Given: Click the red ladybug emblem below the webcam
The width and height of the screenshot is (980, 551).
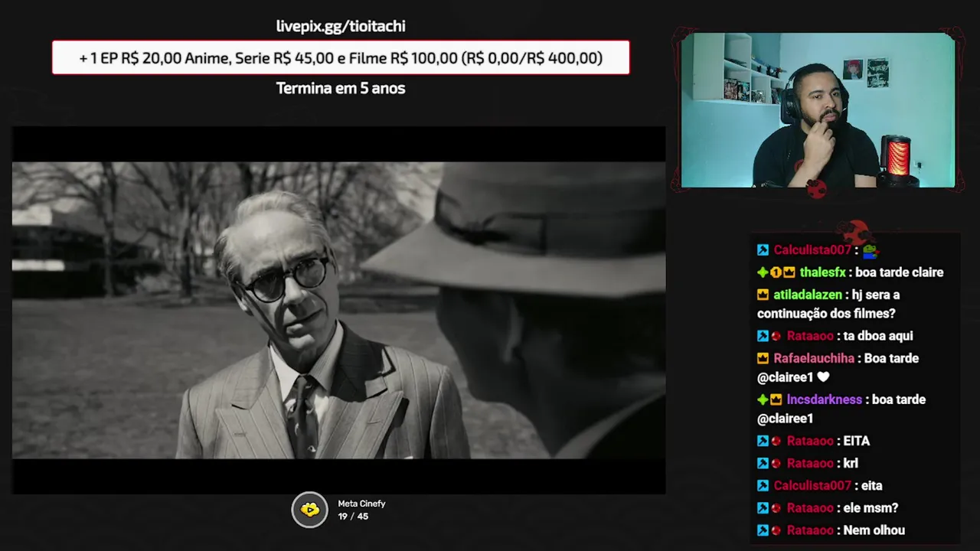Looking at the screenshot, I should point(816,188).
